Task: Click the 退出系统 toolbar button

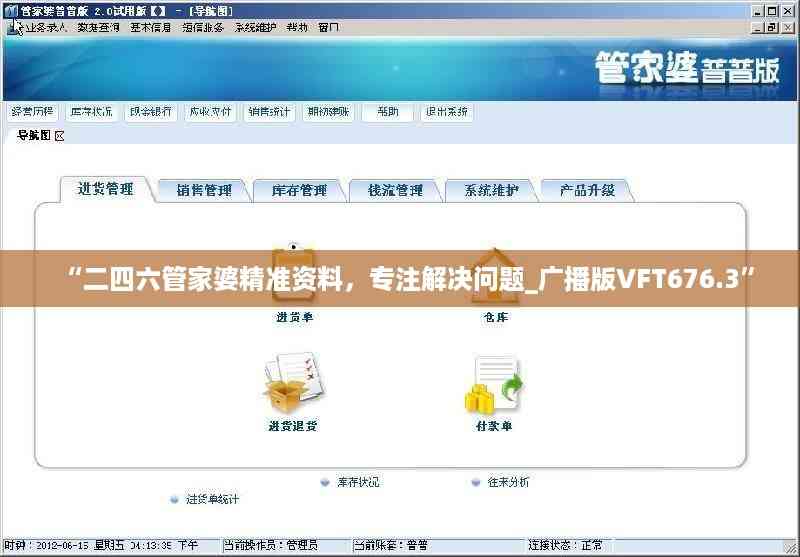Action: (446, 112)
